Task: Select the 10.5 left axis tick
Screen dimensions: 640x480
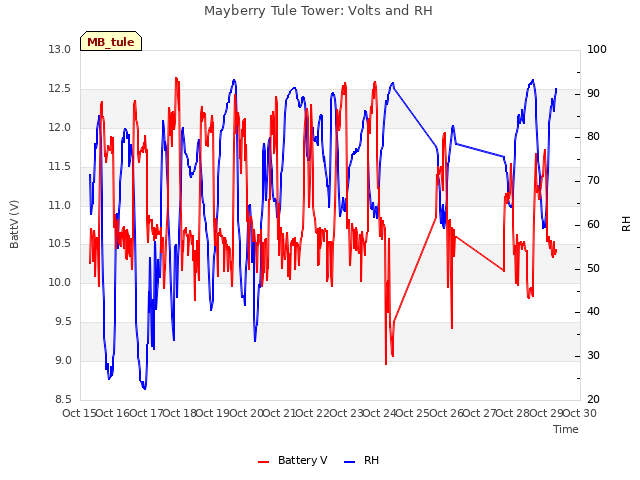Action: [60, 244]
